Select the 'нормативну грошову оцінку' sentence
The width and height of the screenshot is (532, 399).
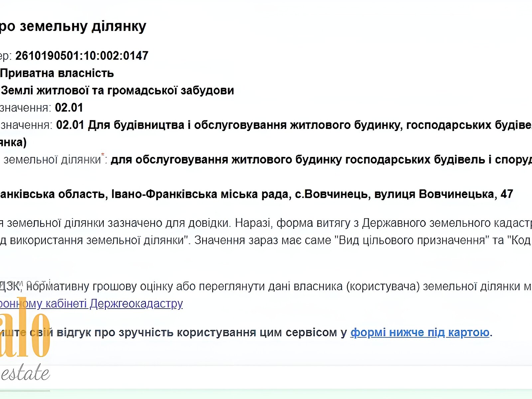(x=266, y=286)
